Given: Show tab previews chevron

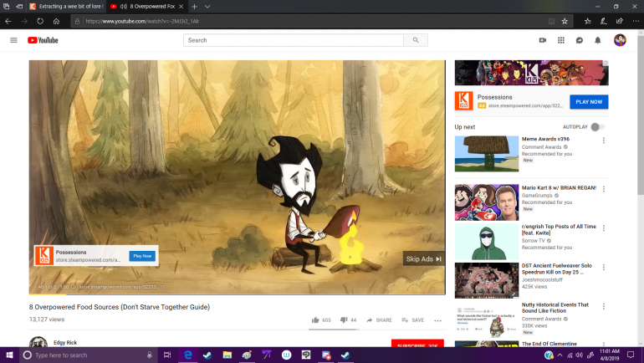Looking at the screenshot, I should [207, 7].
